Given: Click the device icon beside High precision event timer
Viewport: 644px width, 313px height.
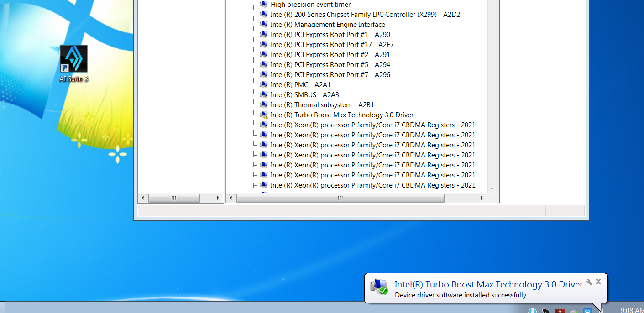Looking at the screenshot, I should [x=263, y=5].
